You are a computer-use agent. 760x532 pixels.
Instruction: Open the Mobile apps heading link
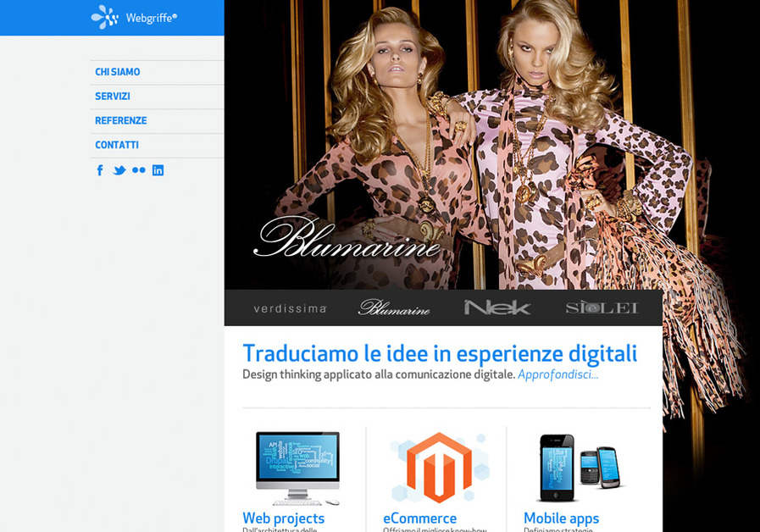[x=561, y=518]
